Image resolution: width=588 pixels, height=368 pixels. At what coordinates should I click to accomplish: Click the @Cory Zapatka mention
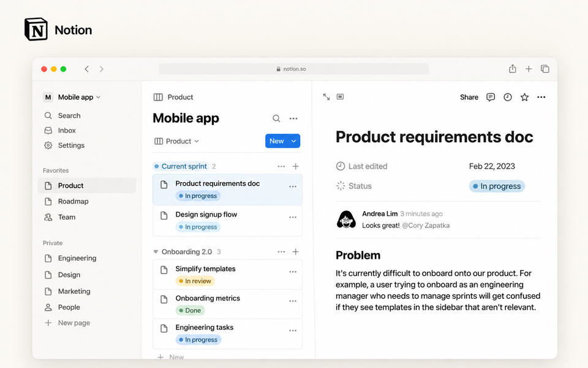[x=426, y=226]
